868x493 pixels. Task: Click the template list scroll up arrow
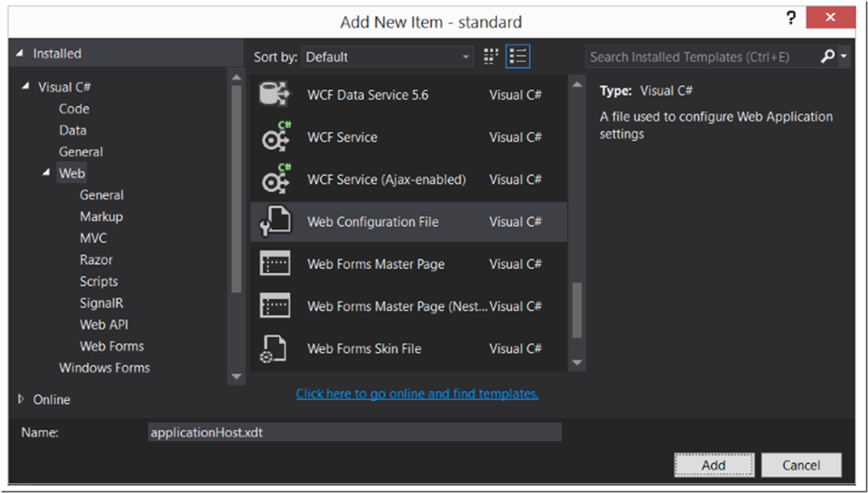(577, 84)
